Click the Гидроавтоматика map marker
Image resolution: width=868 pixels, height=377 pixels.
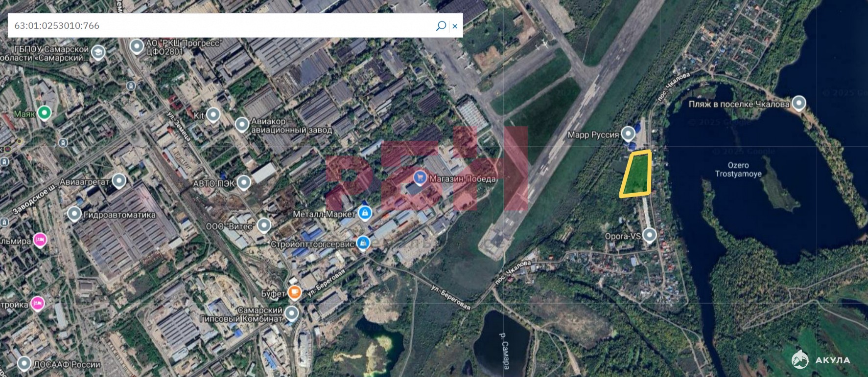tap(74, 214)
